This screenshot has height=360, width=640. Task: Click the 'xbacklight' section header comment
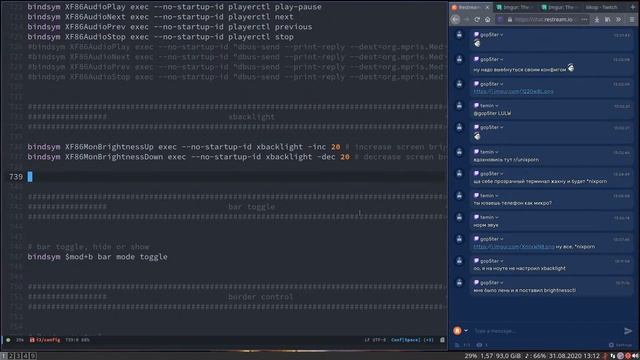click(x=251, y=117)
